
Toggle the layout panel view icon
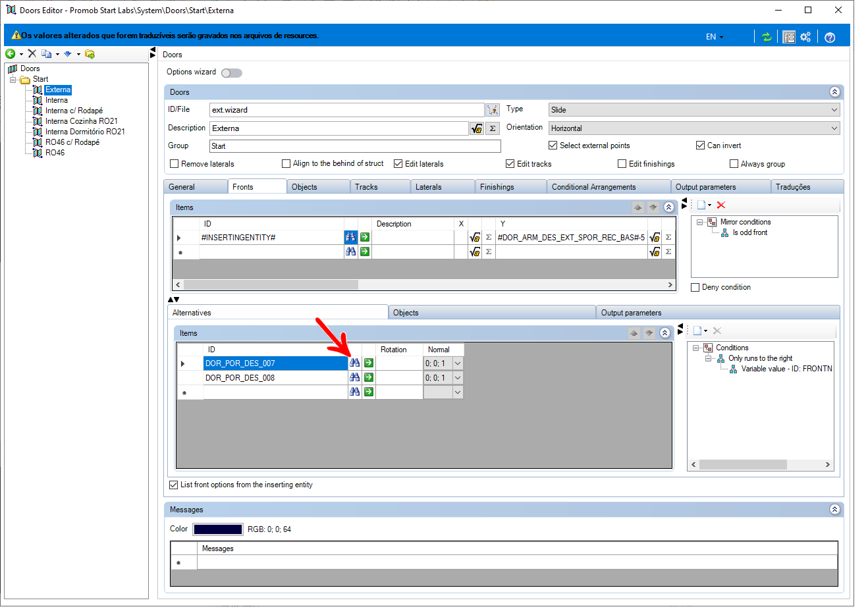[789, 37]
